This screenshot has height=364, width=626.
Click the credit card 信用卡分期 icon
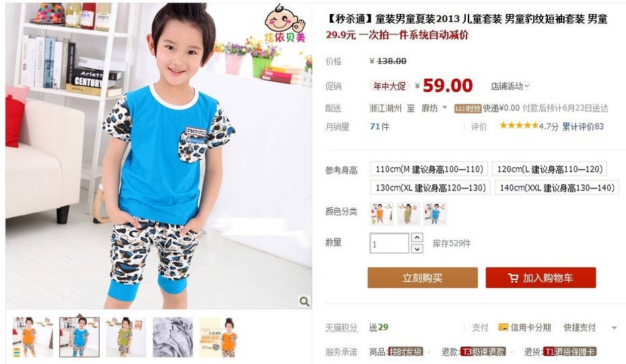pyautogui.click(x=503, y=327)
